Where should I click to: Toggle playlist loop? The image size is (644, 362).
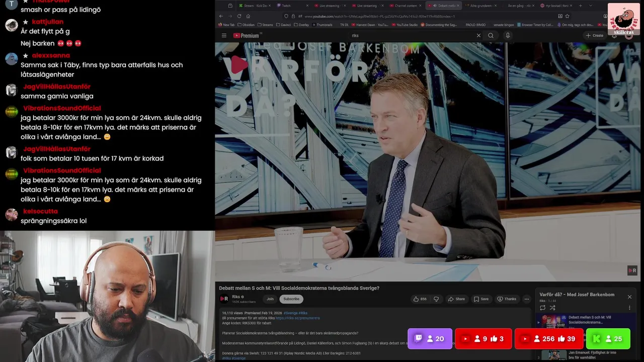[542, 308]
